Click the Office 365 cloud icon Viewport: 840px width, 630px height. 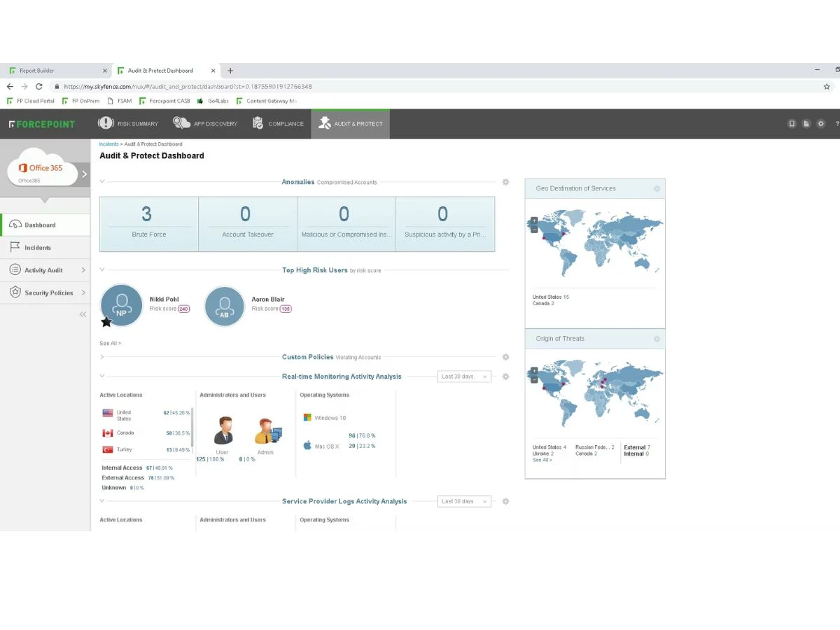tap(42, 168)
